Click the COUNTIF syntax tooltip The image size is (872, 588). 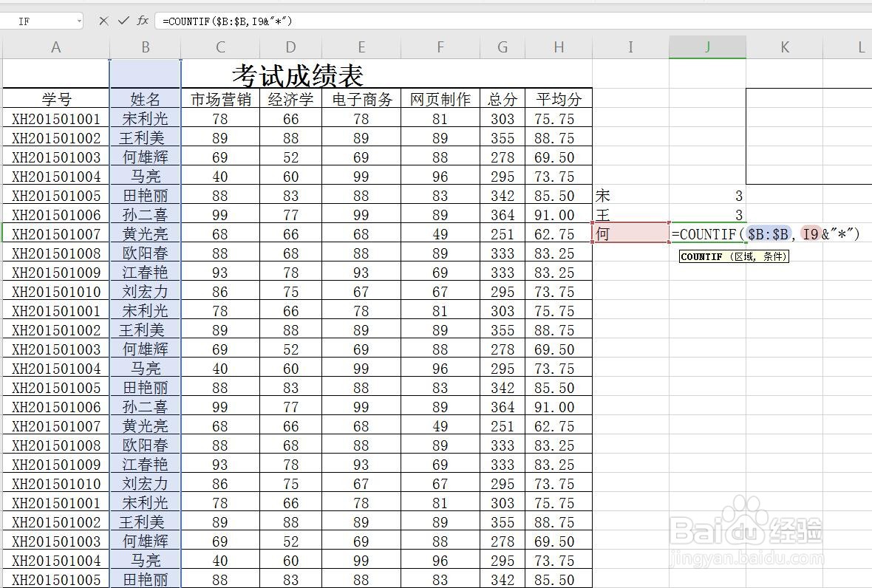(734, 256)
